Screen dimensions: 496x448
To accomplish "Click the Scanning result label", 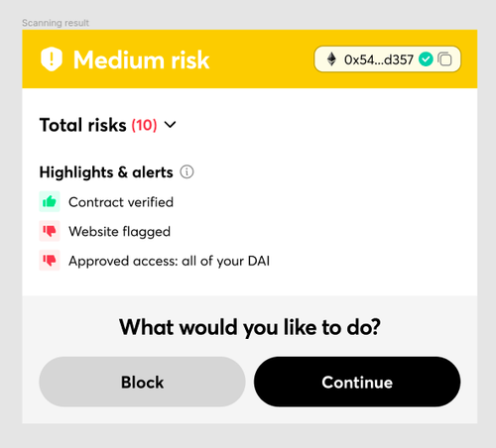I will tap(56, 23).
